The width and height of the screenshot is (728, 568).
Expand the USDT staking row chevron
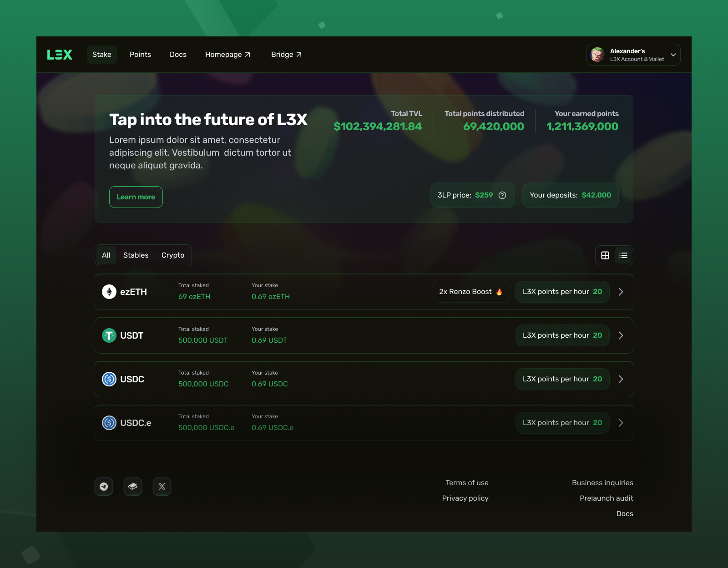620,335
